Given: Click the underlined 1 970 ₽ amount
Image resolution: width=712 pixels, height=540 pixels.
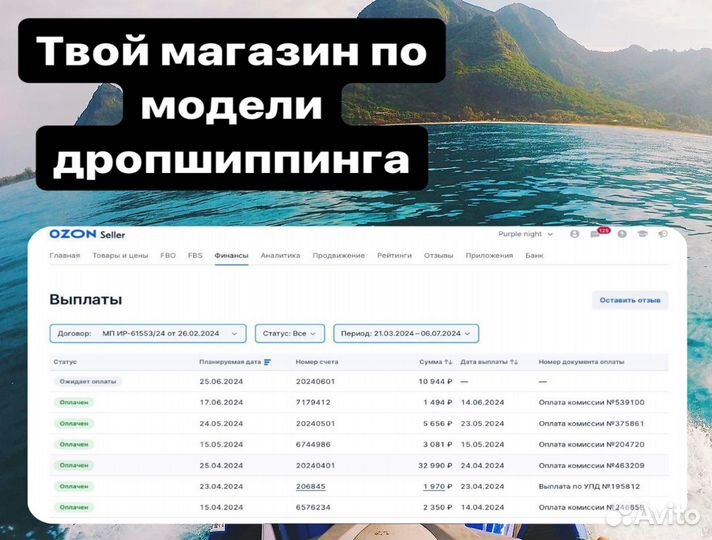Looking at the screenshot, I should click(438, 486).
